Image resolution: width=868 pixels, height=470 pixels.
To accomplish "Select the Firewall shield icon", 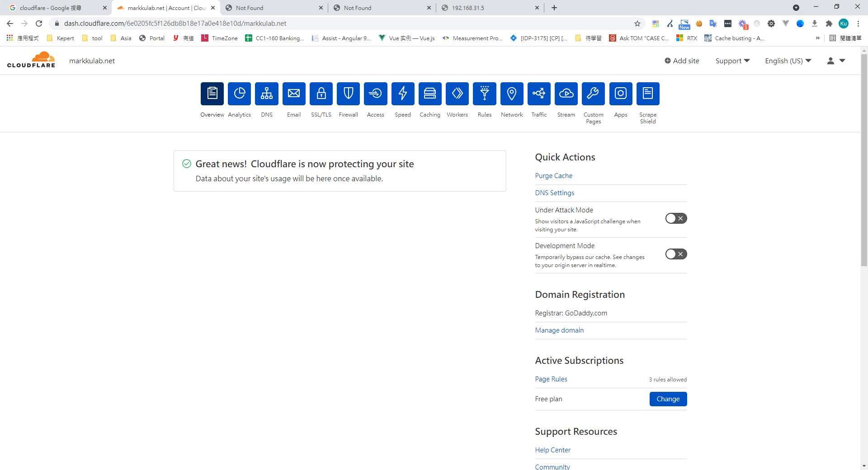I will [x=348, y=94].
